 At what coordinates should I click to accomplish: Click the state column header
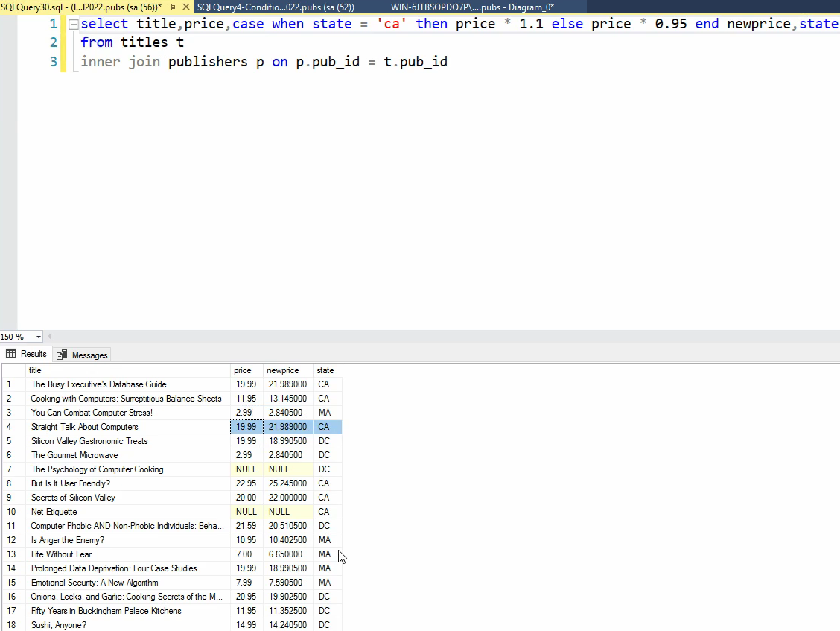click(328, 370)
